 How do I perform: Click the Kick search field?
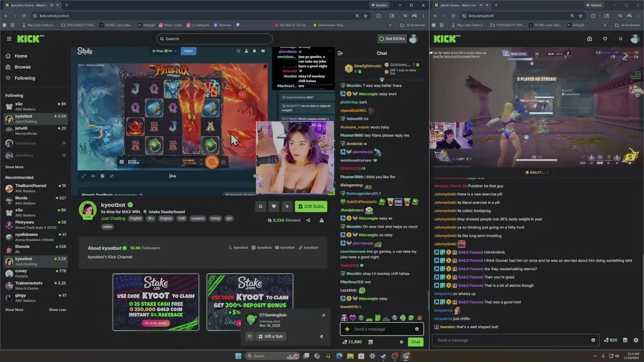pyautogui.click(x=214, y=39)
